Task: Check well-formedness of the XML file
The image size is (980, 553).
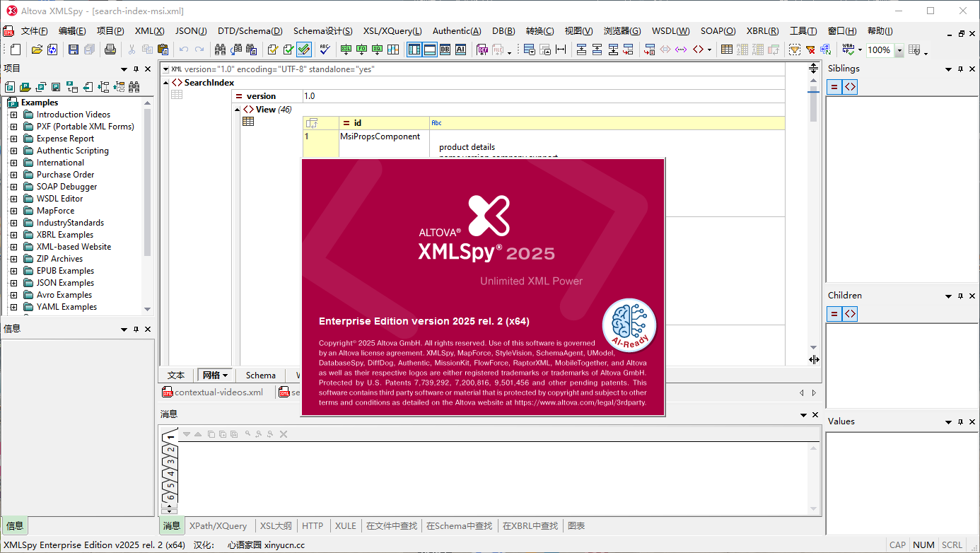Action: point(273,50)
